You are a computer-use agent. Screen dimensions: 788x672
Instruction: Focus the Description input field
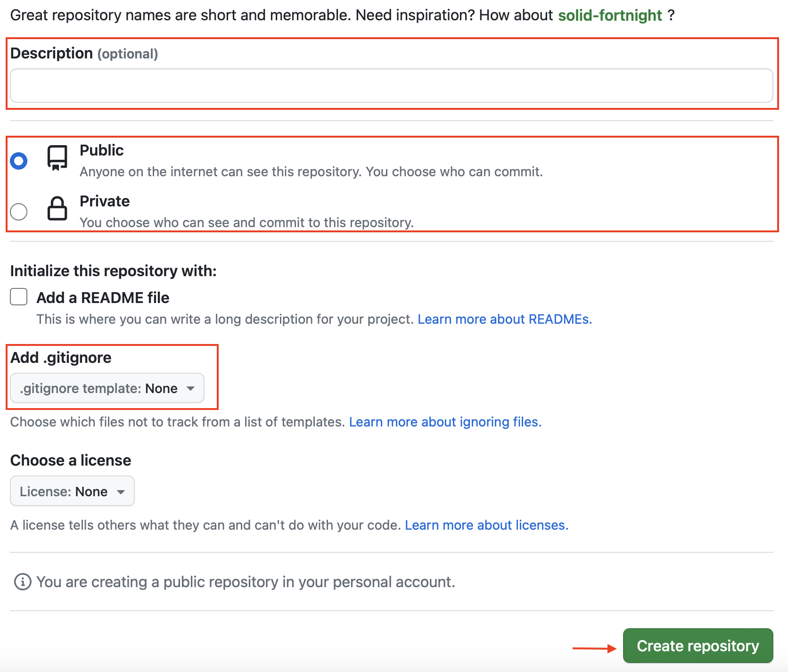click(391, 86)
